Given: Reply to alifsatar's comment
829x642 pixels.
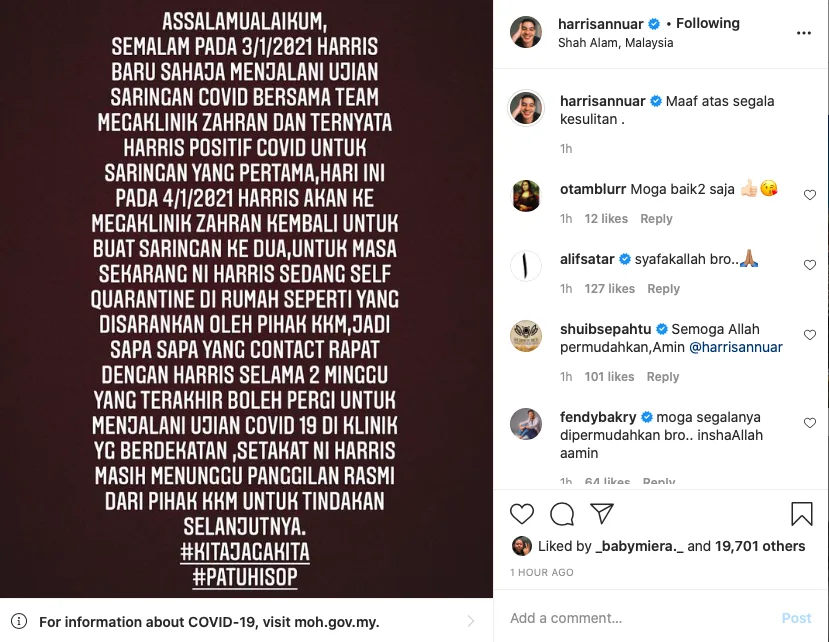Looking at the screenshot, I should (x=664, y=289).
